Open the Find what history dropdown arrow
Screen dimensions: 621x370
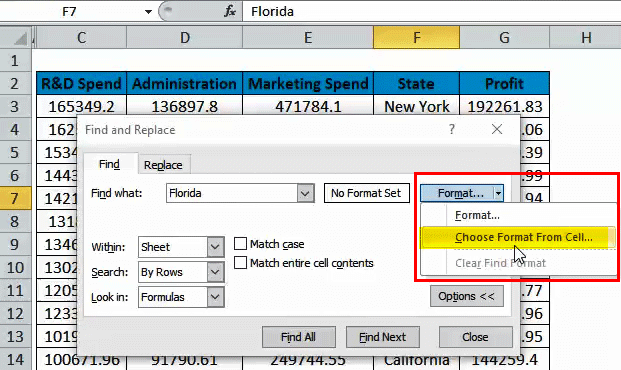tap(305, 193)
